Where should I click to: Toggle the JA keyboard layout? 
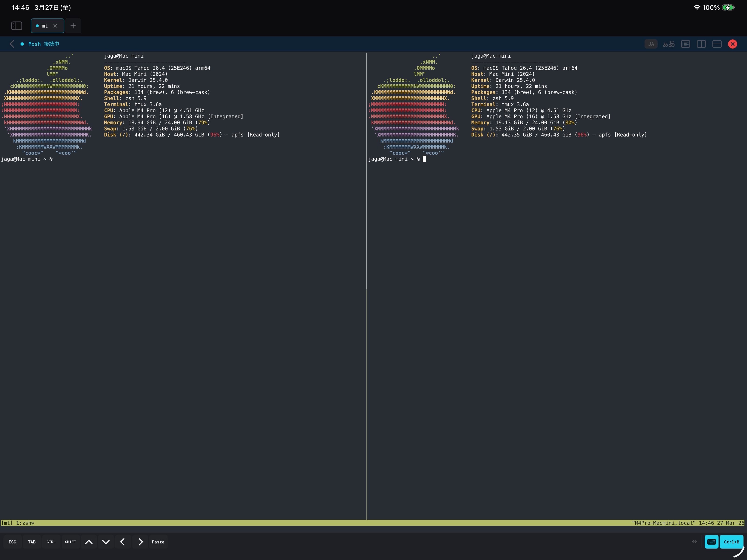point(651,44)
